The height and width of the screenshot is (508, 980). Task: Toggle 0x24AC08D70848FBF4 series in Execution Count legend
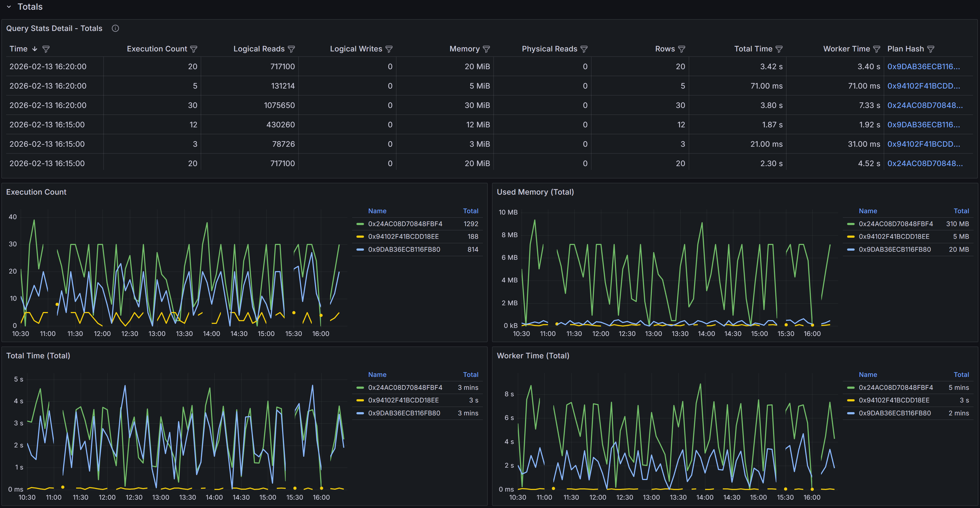405,223
